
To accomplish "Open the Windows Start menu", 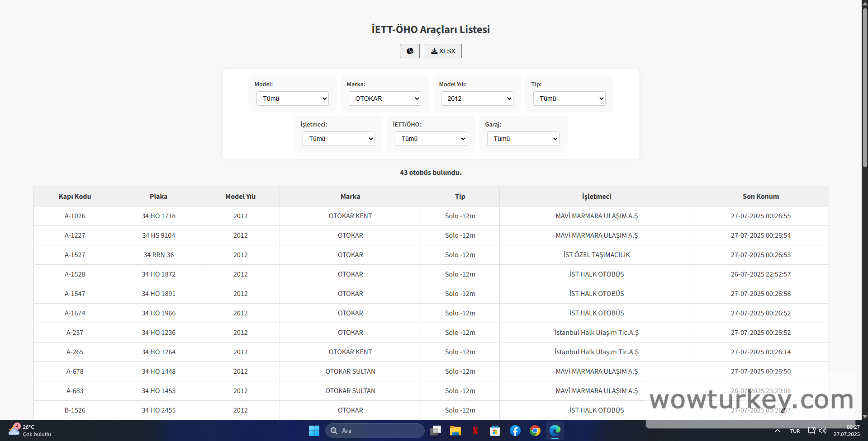I will (314, 431).
